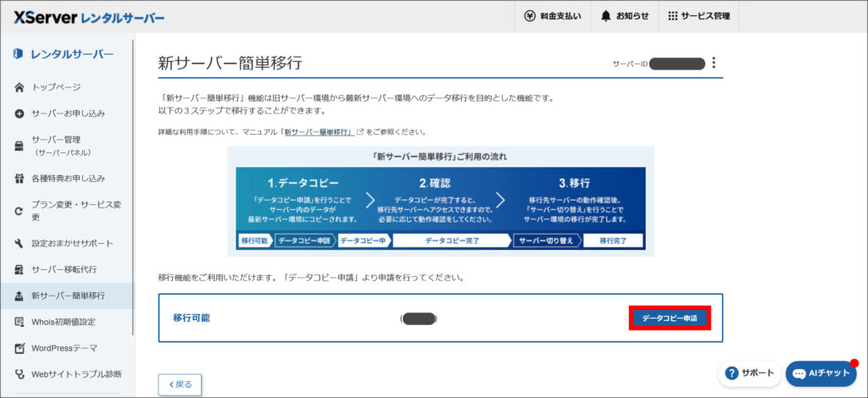
Task: Click the 1.データコピー step title
Action: tap(303, 183)
